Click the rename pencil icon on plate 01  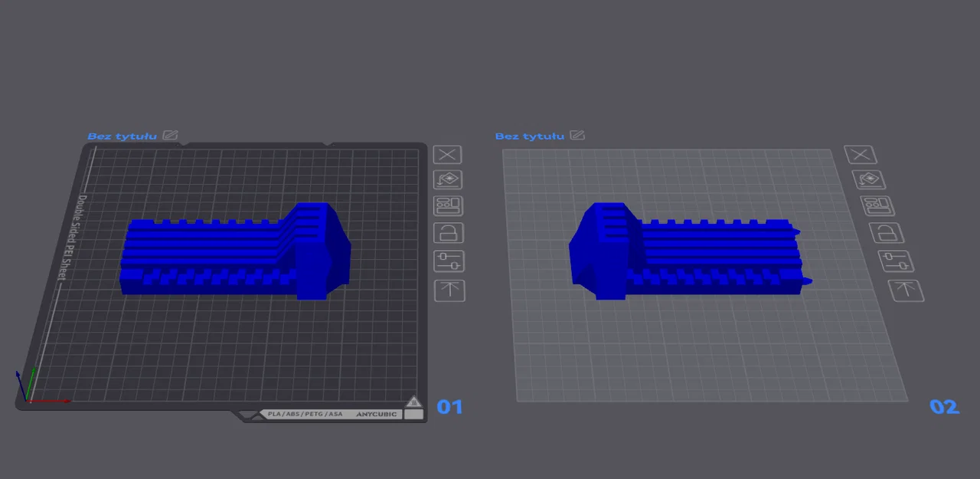(169, 136)
